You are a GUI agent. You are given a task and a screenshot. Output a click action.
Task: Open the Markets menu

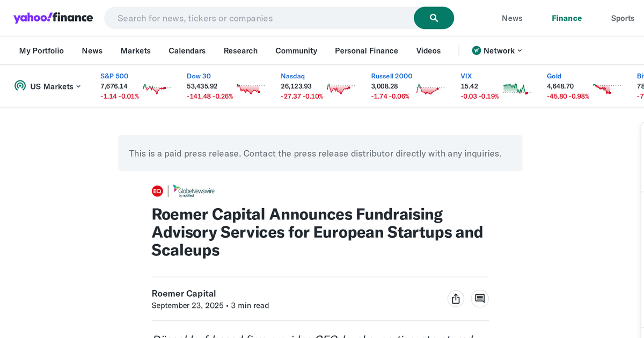click(x=136, y=50)
